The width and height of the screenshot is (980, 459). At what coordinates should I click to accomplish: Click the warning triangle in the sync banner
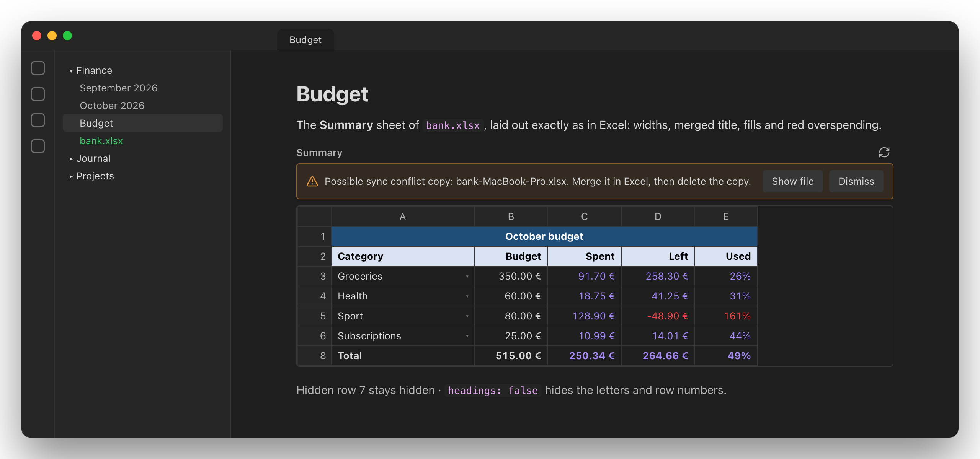(x=312, y=181)
